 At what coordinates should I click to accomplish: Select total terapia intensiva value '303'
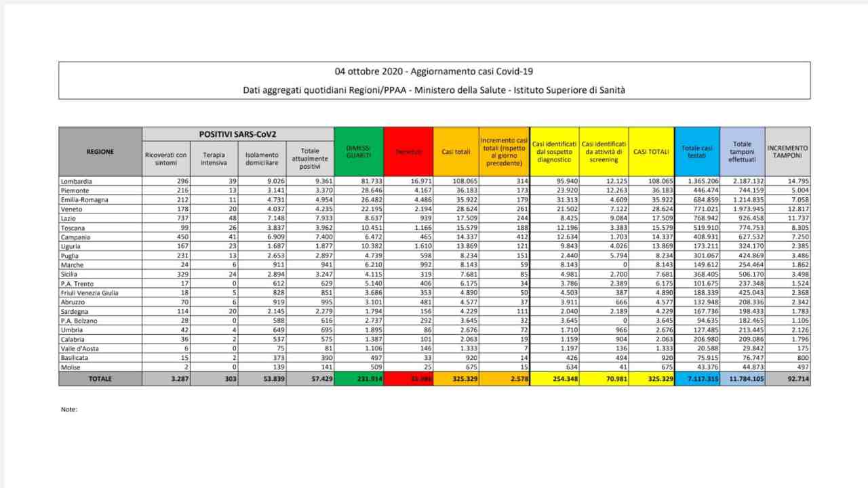coord(229,379)
